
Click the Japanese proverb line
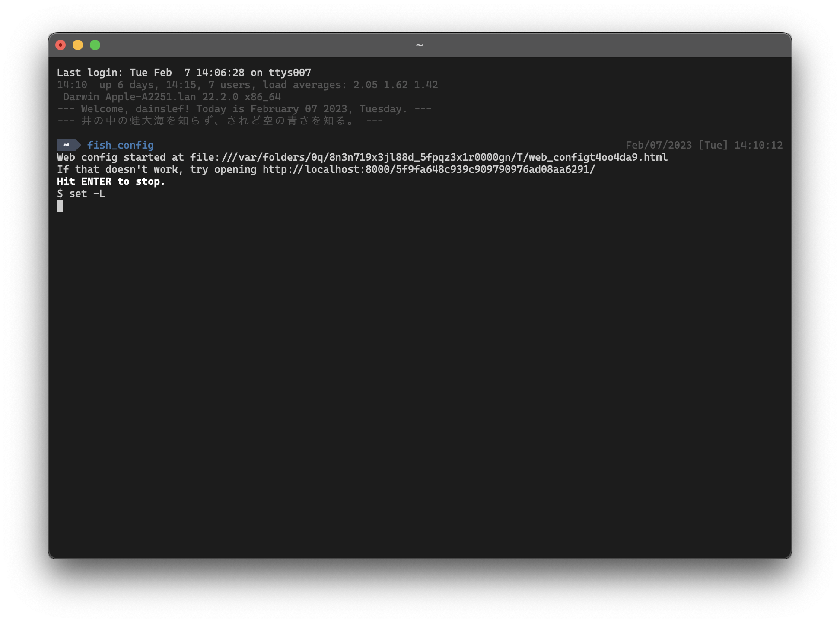coord(220,121)
